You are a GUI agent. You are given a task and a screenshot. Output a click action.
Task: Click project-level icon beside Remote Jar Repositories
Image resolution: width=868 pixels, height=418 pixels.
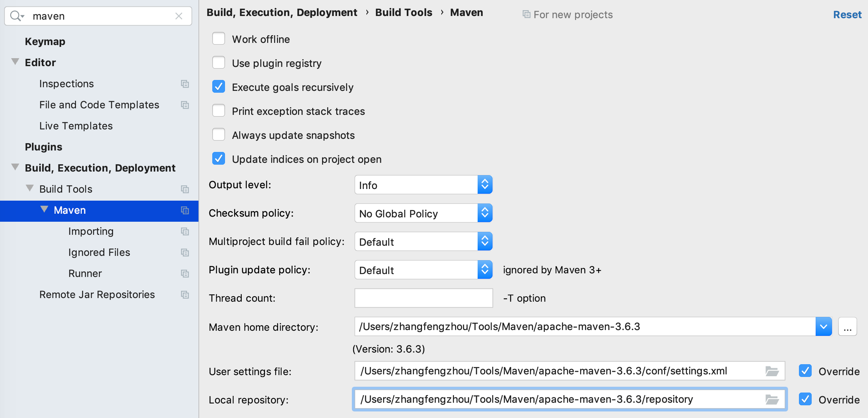pos(185,295)
